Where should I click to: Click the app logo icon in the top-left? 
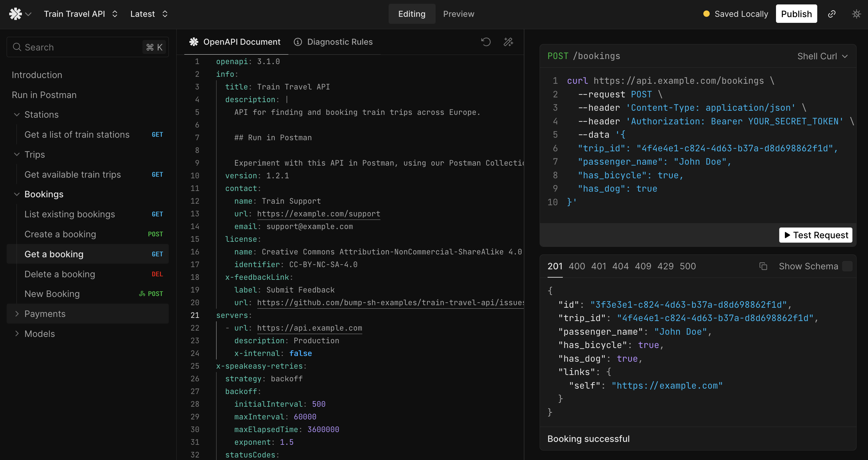point(16,14)
